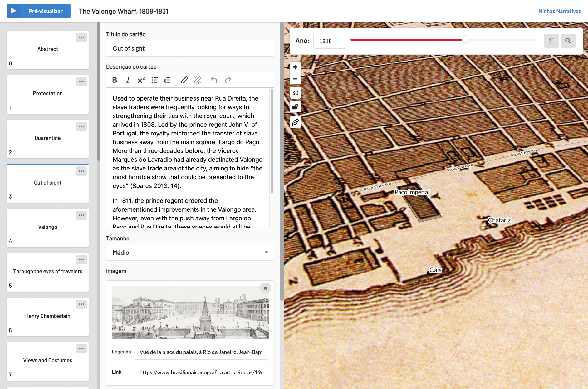Click the Paço Imperial map label

click(x=412, y=192)
